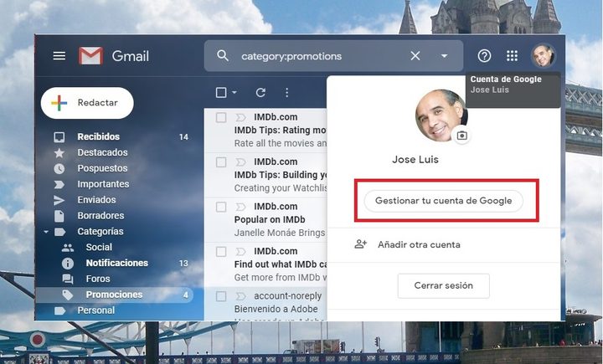
Task: Check the Find out what IMDb email checkbox
Action: point(221,251)
